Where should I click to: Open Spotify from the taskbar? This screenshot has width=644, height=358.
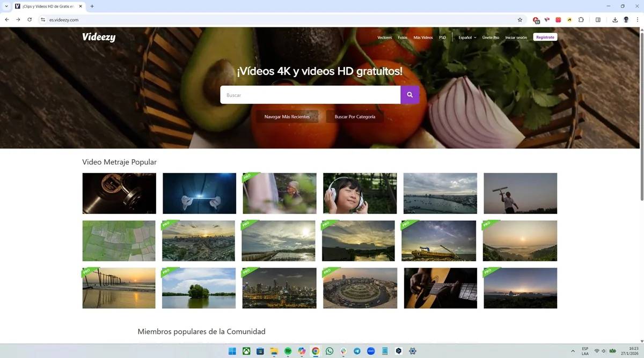288,351
